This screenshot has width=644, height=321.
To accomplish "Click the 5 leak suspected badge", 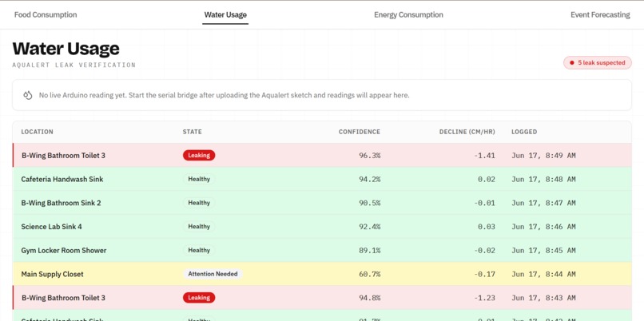I will (598, 63).
